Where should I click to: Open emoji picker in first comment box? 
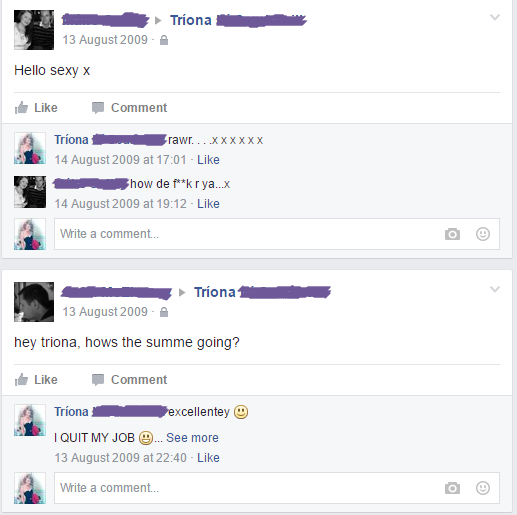(483, 234)
